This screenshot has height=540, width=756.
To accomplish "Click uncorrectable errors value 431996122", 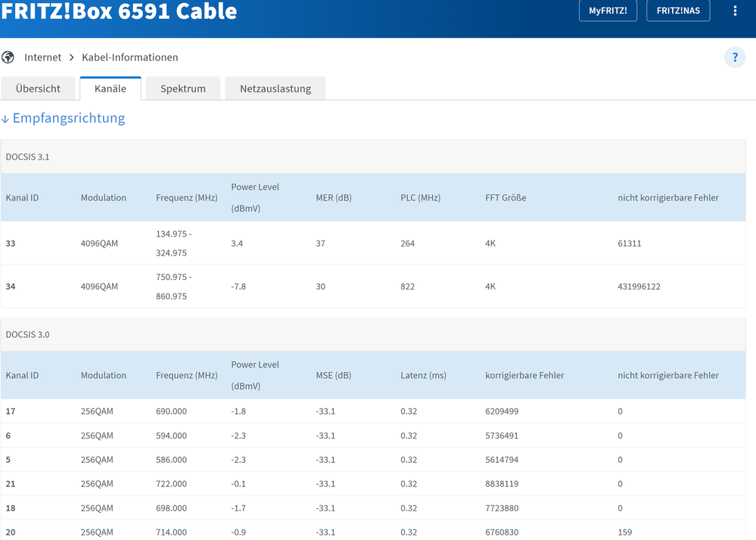I will click(x=639, y=287).
